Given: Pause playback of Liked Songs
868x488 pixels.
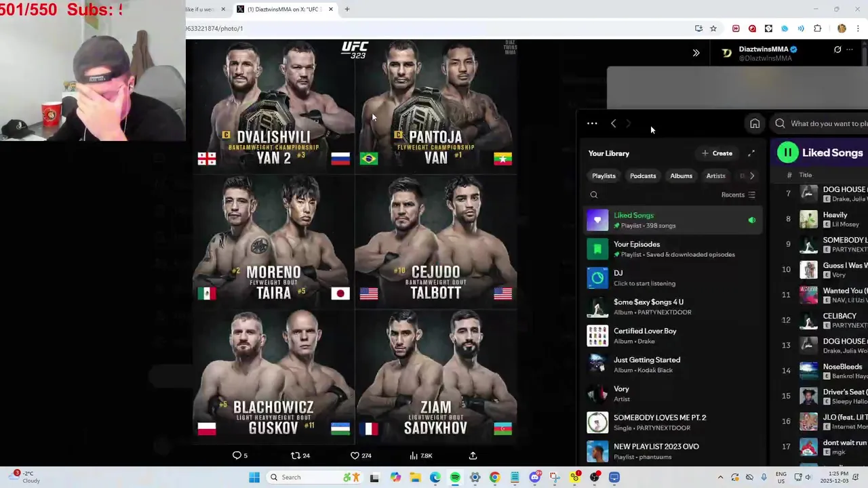Looking at the screenshot, I should point(787,152).
